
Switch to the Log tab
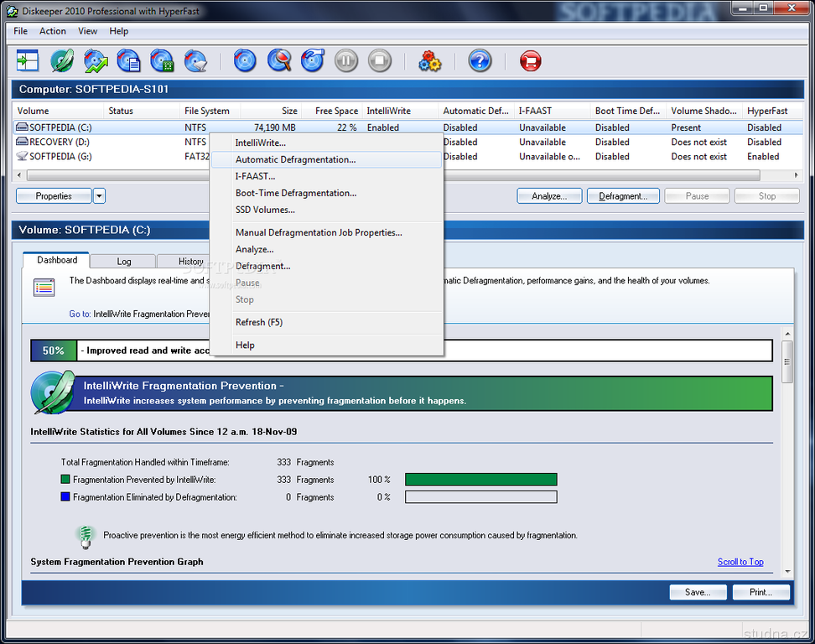[123, 262]
